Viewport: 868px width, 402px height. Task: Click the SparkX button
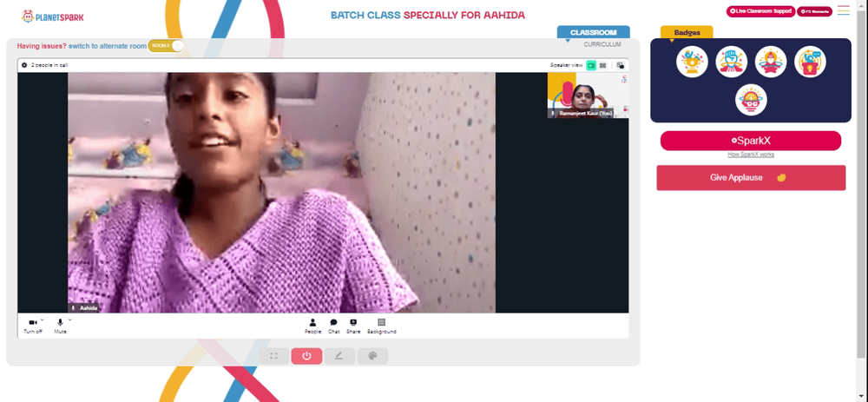point(751,141)
